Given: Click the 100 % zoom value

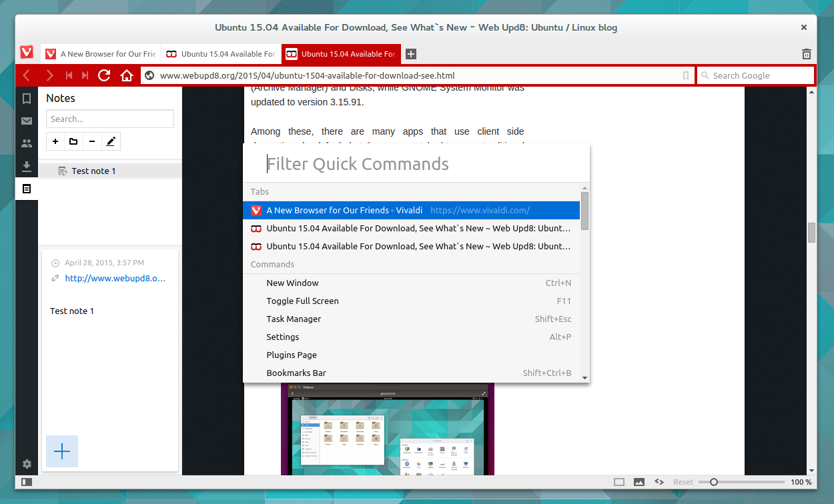Looking at the screenshot, I should tap(801, 482).
